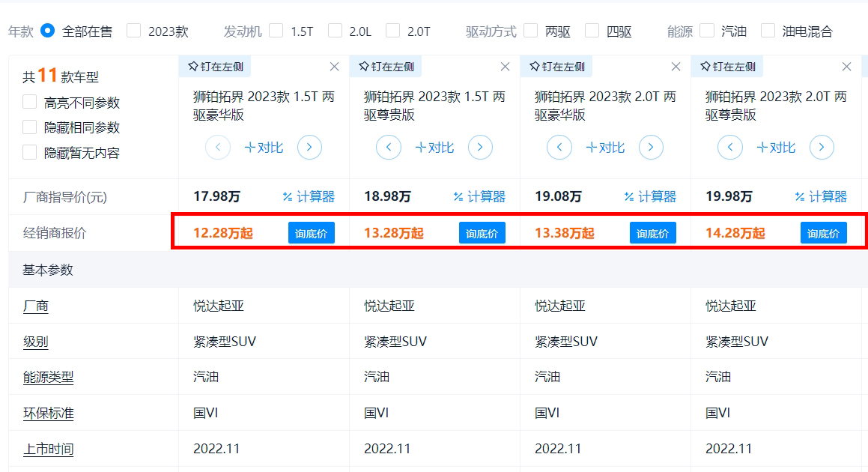The width and height of the screenshot is (868, 472).
Task: Select the 14.28万起 dealer price
Action: coord(735,233)
